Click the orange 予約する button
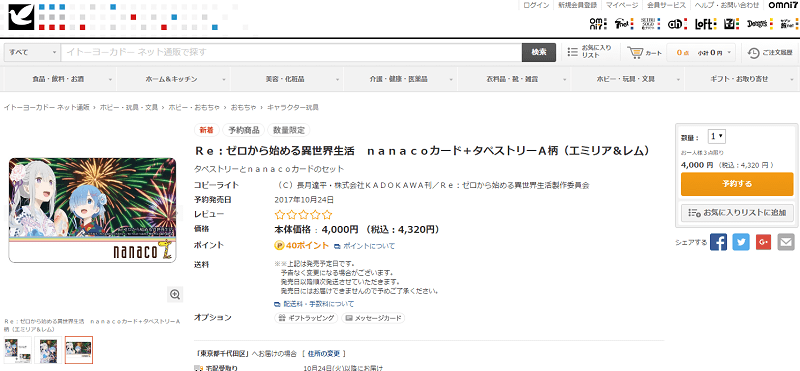 coord(737,184)
